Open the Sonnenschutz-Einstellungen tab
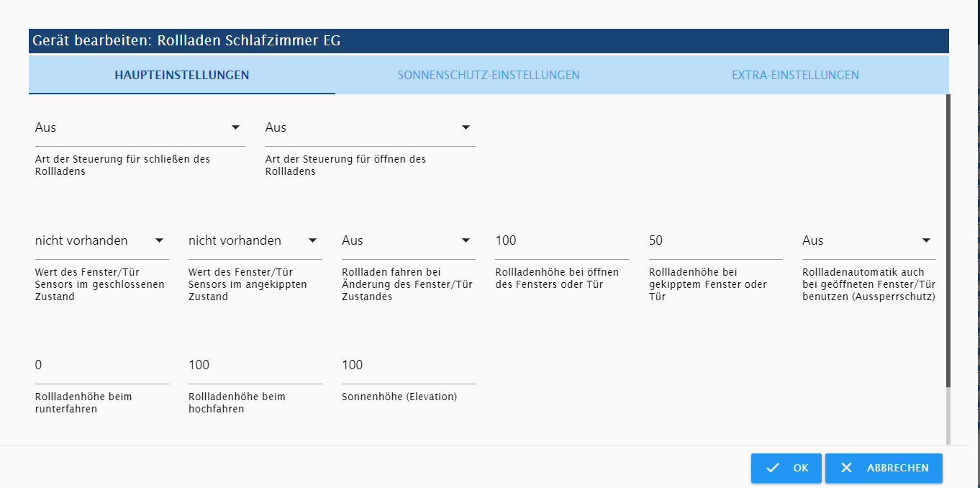 [489, 75]
